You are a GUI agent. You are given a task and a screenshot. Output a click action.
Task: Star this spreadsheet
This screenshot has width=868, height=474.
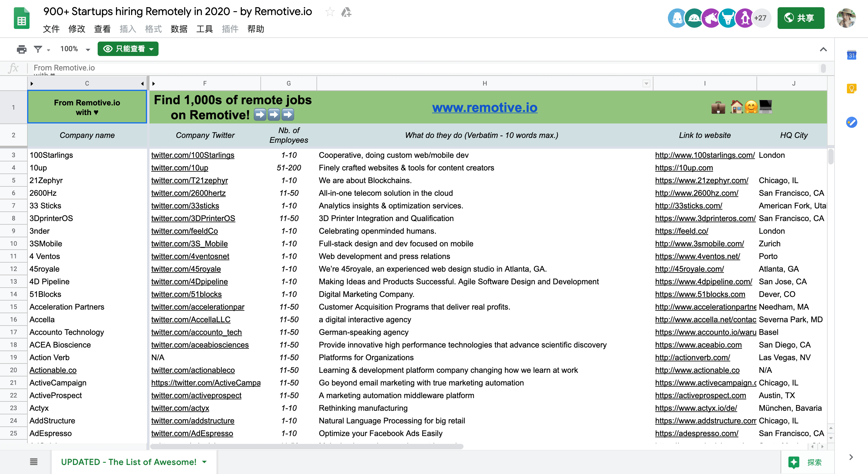(x=330, y=12)
